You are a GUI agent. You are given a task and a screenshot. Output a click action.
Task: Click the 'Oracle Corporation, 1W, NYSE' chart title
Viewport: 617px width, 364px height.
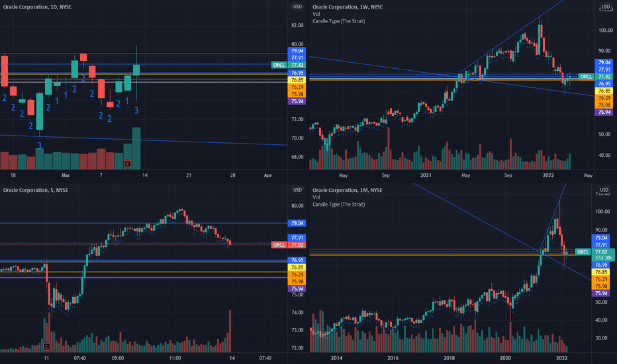pos(348,7)
